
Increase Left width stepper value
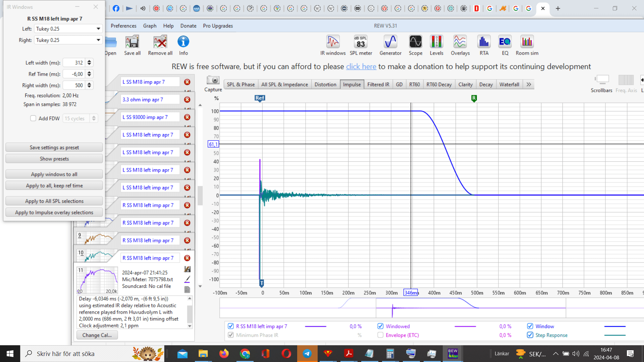[x=89, y=61]
